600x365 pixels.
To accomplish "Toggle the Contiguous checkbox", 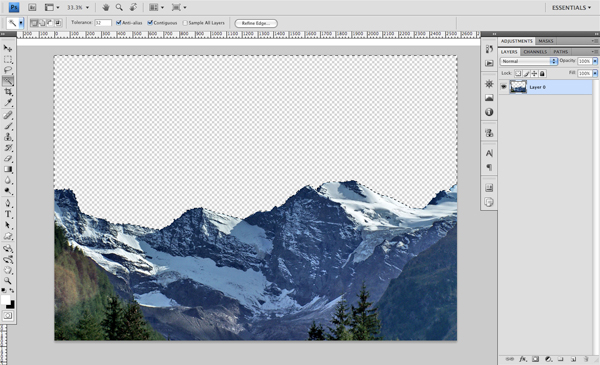I will [x=150, y=23].
